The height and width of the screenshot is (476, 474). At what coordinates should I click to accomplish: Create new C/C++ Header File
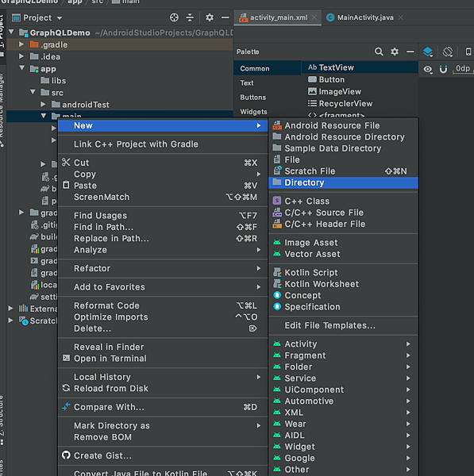(x=343, y=224)
